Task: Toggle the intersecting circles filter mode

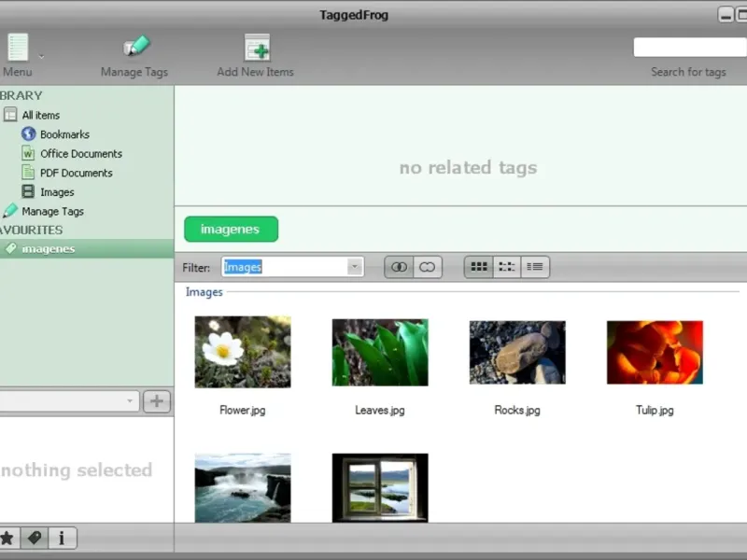Action: coord(399,267)
